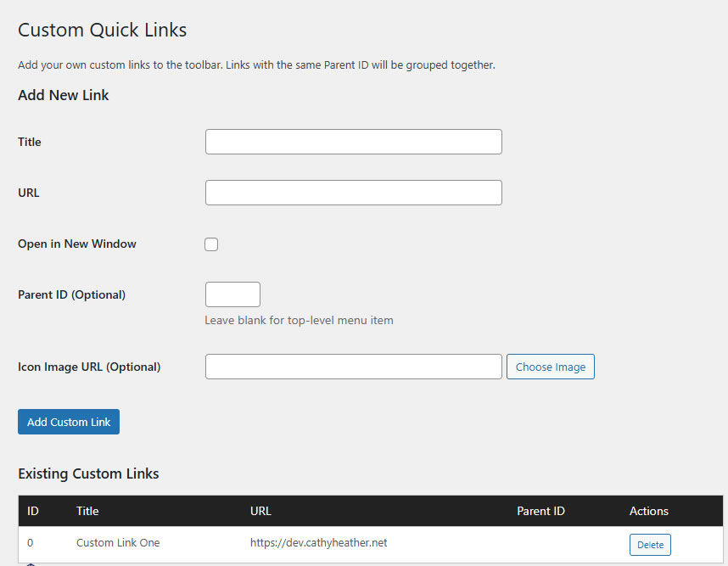The width and height of the screenshot is (728, 566).
Task: Enable the Open in New Window checkbox
Action: pyautogui.click(x=210, y=244)
